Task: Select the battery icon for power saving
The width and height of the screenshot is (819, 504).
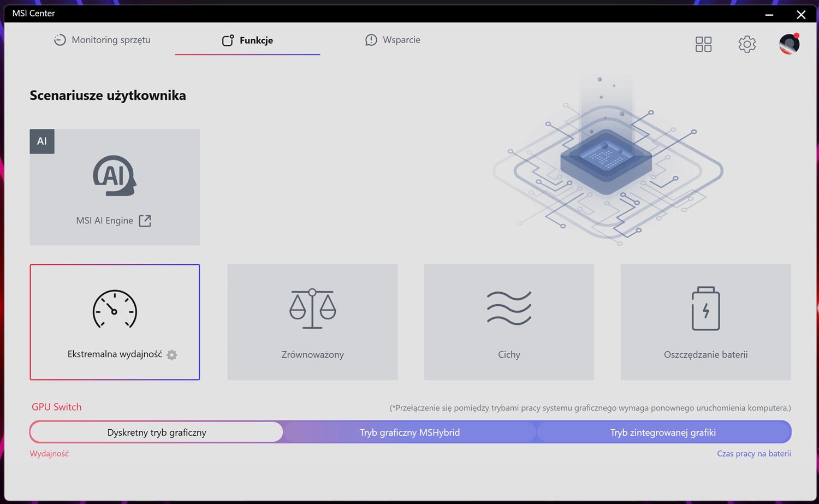Action: click(705, 309)
